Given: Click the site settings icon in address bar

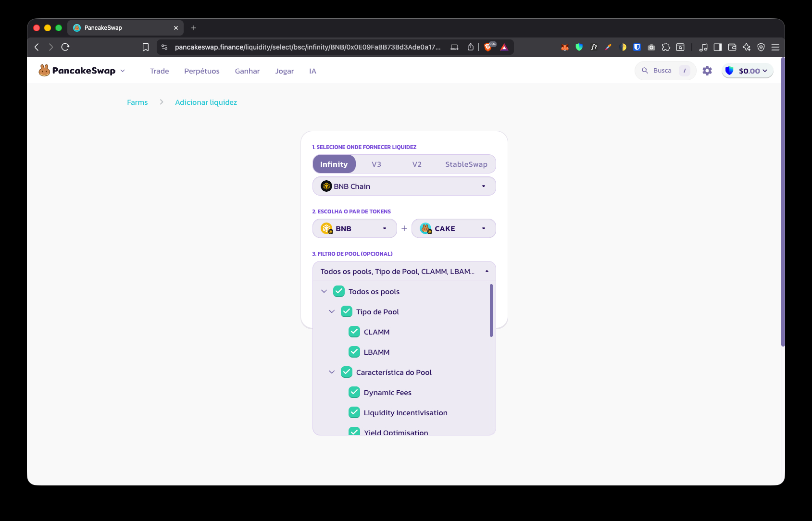Looking at the screenshot, I should click(x=164, y=47).
